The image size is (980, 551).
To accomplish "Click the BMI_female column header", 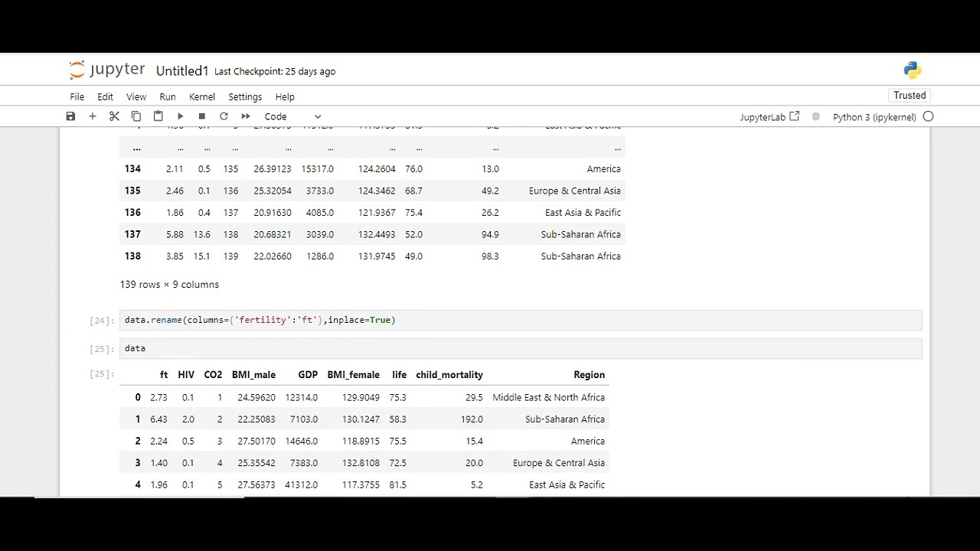I will click(353, 375).
